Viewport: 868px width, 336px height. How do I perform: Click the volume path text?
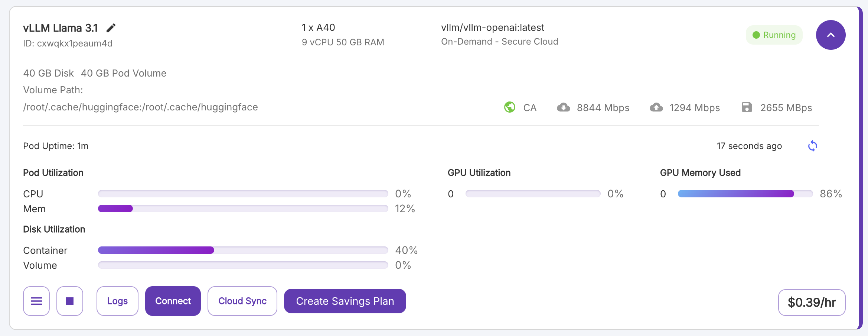tap(140, 107)
